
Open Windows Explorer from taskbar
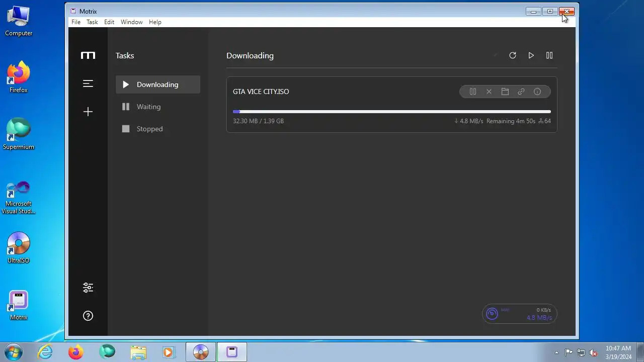point(138,352)
